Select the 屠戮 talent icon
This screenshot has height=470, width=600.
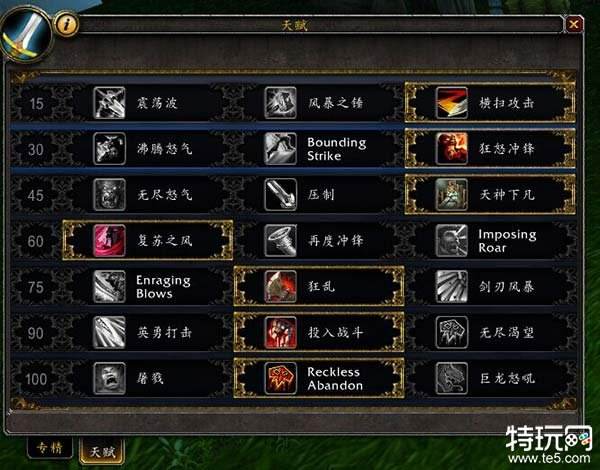109,378
